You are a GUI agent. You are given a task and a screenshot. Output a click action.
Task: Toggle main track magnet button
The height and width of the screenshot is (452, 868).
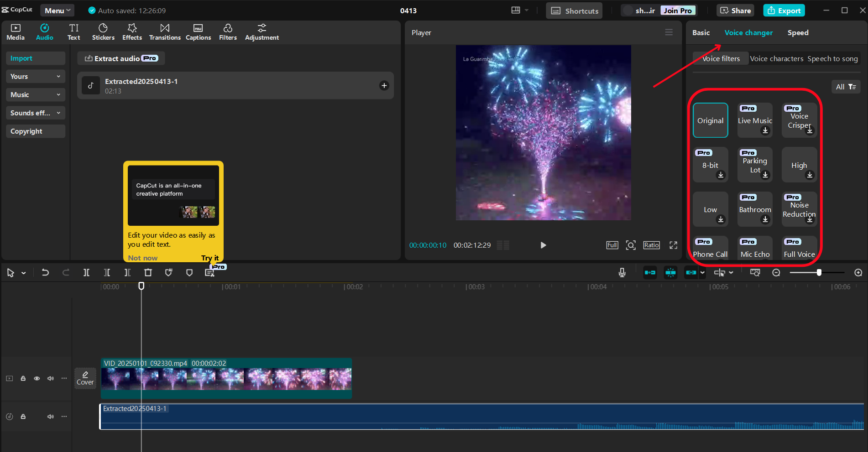click(x=650, y=272)
